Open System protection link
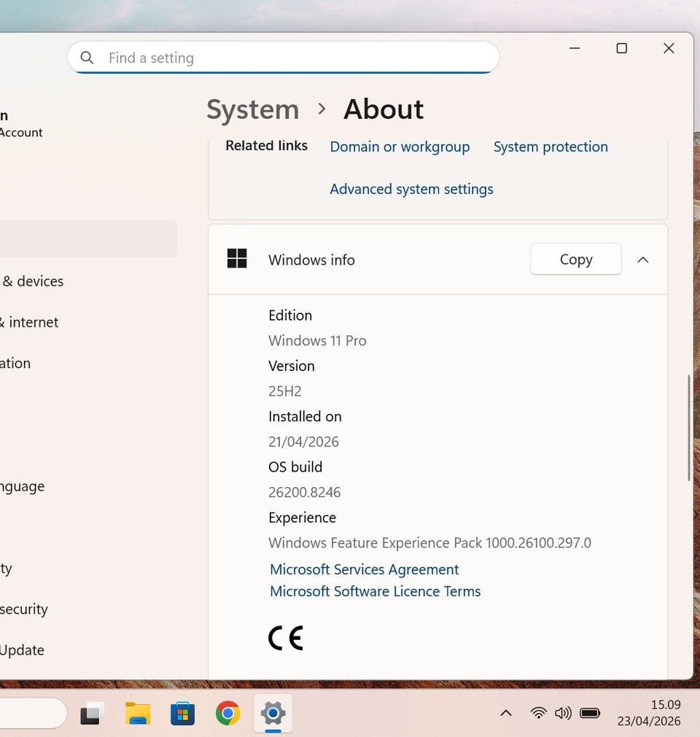The image size is (700, 737). [551, 147]
